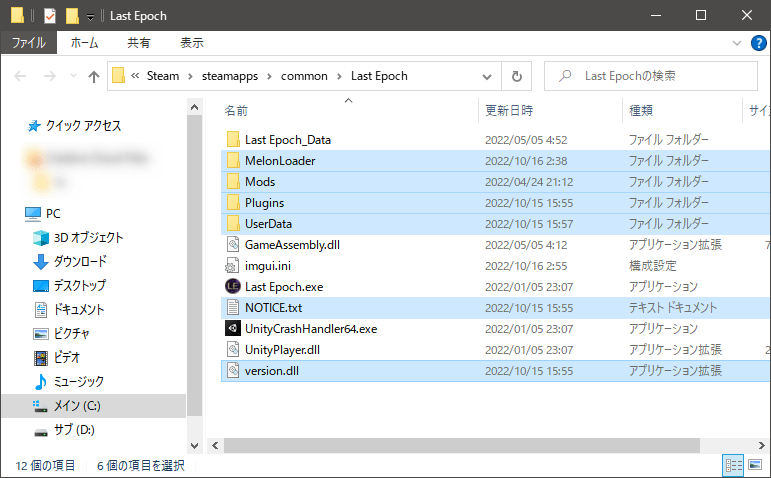The width and height of the screenshot is (771, 478).
Task: Expand the ribbon with the chevron
Action: [737, 43]
